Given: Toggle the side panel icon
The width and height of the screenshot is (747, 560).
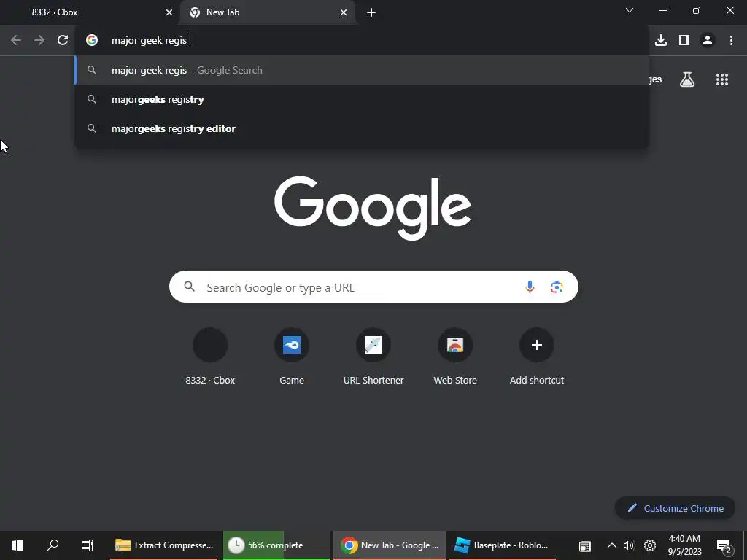Looking at the screenshot, I should [684, 40].
